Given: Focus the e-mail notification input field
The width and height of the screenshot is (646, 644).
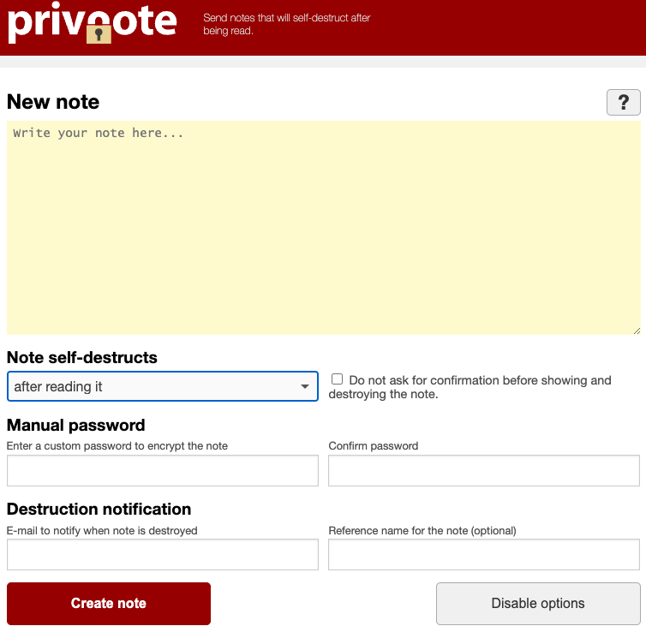Looking at the screenshot, I should tap(163, 555).
